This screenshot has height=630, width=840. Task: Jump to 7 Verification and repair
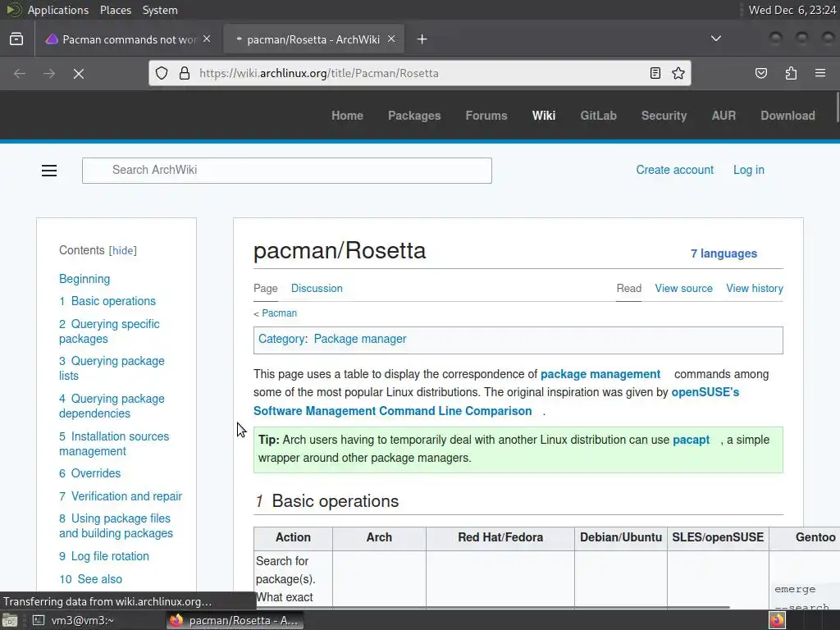pyautogui.click(x=121, y=496)
